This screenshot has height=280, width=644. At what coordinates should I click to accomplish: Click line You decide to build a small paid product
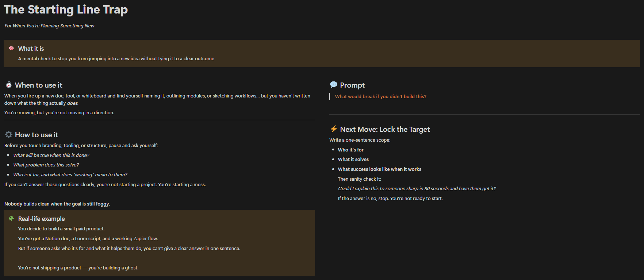point(61,229)
